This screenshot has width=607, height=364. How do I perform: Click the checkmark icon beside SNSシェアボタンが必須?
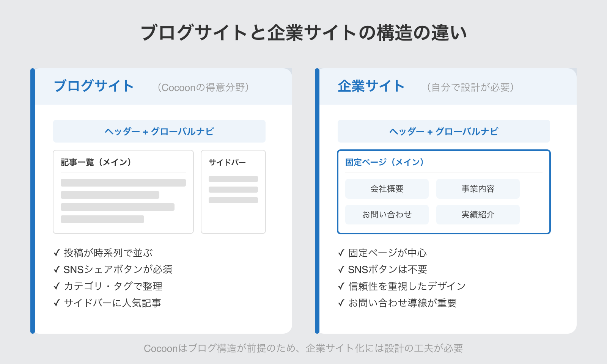tap(57, 269)
